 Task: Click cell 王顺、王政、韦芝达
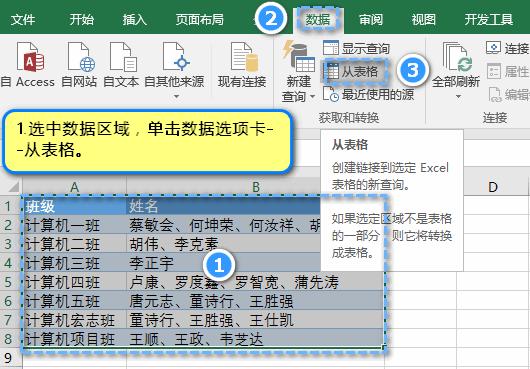coord(256,339)
